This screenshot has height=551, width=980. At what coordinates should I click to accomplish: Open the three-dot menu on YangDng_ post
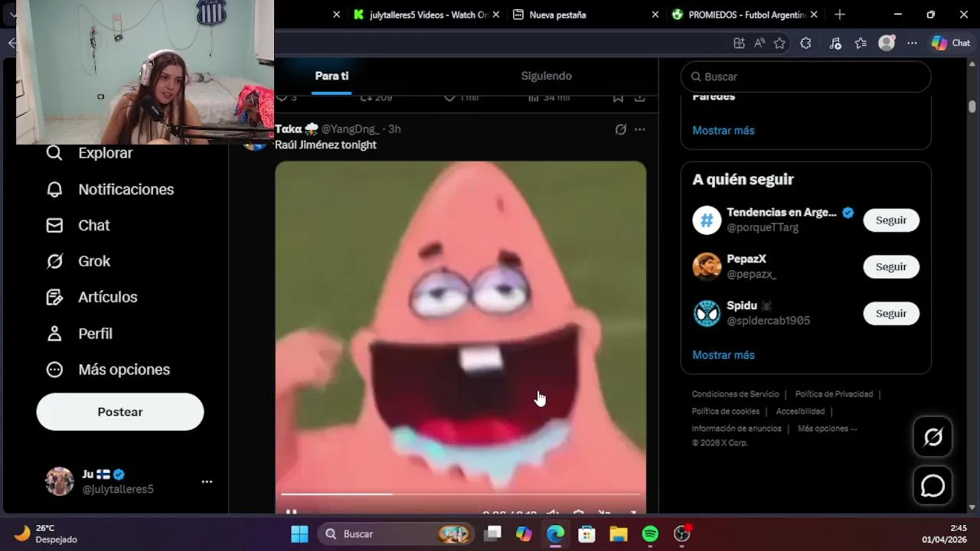pos(639,129)
